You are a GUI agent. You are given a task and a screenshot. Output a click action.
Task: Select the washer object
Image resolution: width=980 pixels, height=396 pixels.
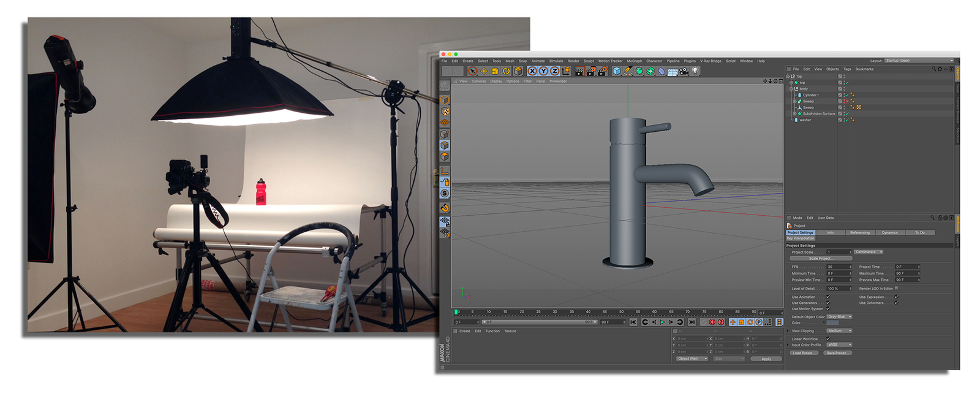point(805,120)
